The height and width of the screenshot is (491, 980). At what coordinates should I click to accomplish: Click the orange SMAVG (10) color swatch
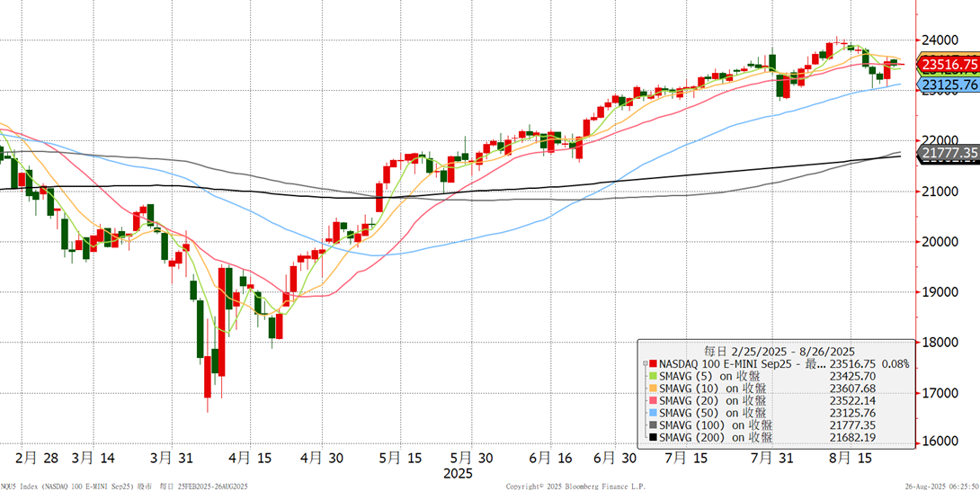(x=654, y=388)
